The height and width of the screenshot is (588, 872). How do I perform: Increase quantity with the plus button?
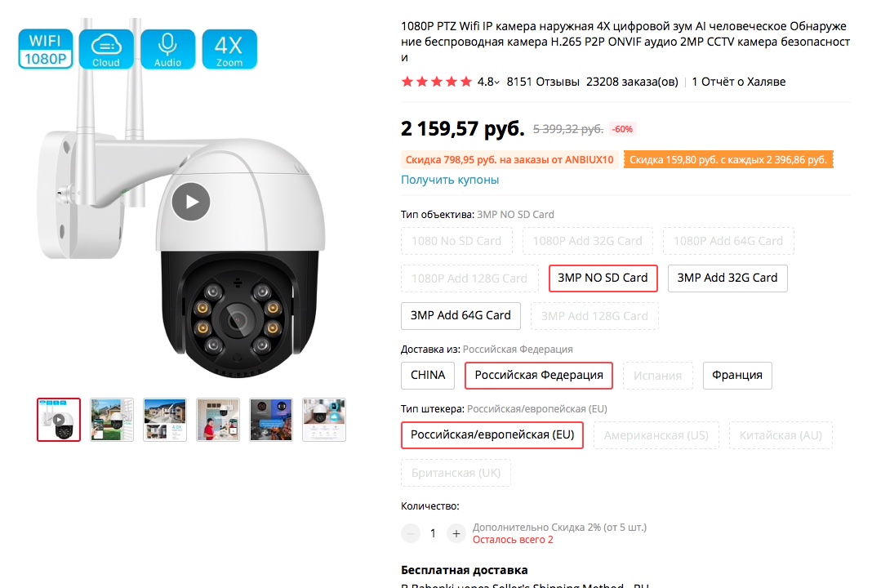coord(456,533)
